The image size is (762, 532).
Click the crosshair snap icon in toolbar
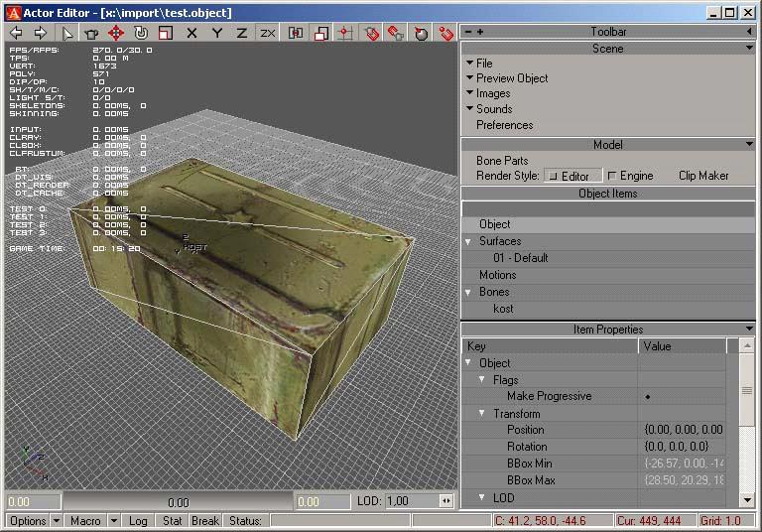tap(344, 33)
